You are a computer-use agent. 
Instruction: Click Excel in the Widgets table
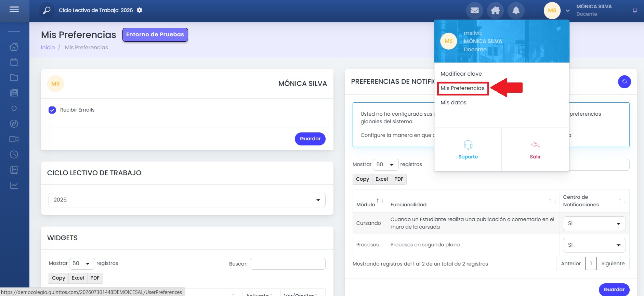78,278
